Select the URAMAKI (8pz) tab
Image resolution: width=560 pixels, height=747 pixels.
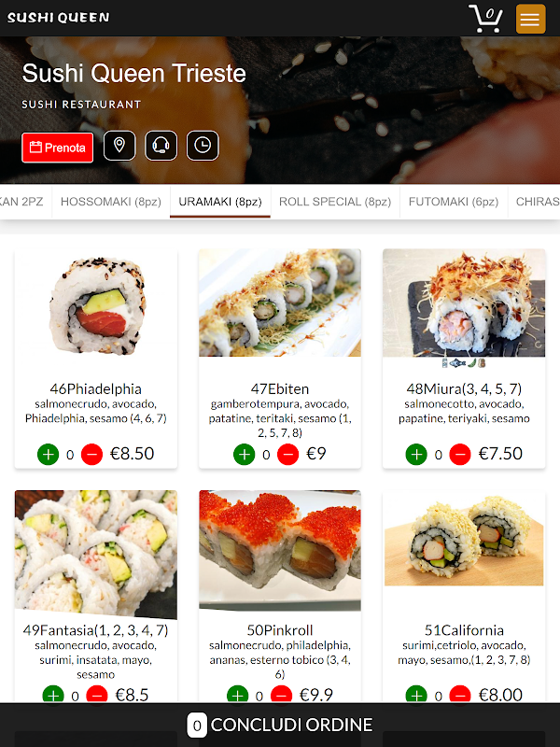pyautogui.click(x=220, y=202)
